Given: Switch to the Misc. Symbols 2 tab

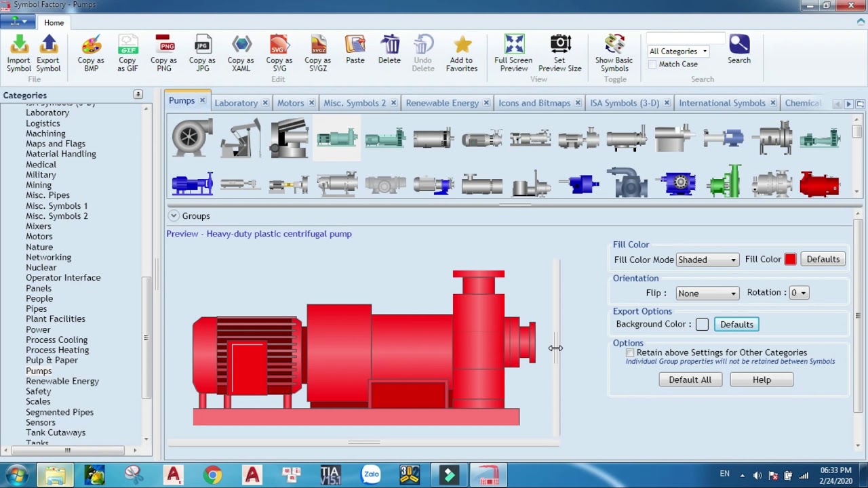Looking at the screenshot, I should (355, 103).
